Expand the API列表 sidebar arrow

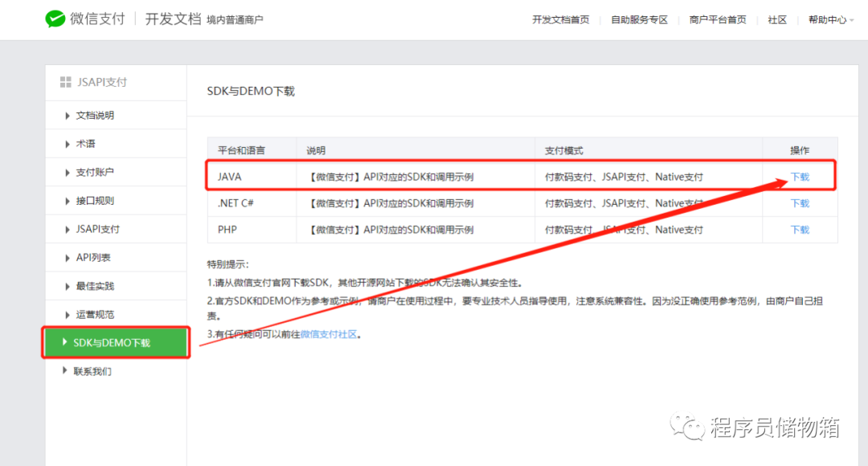pos(67,258)
